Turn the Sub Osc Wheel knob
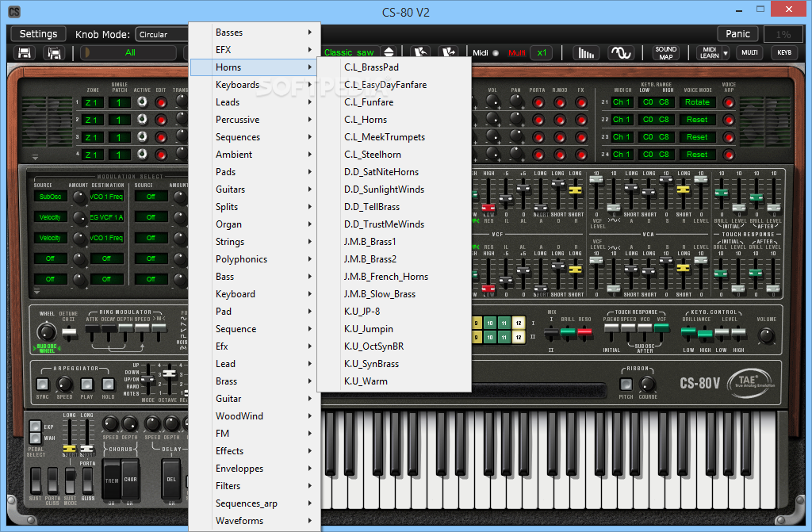Screen dimensions: 812x532 click(47, 332)
